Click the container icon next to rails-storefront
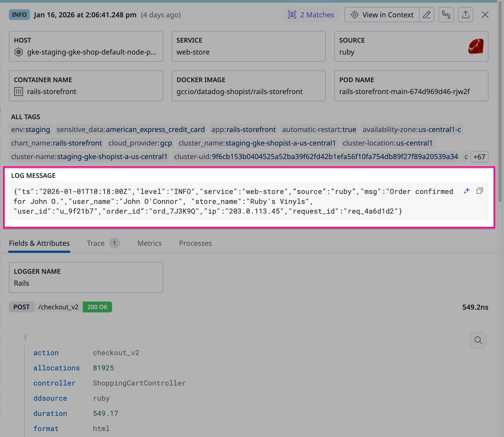 [x=18, y=91]
